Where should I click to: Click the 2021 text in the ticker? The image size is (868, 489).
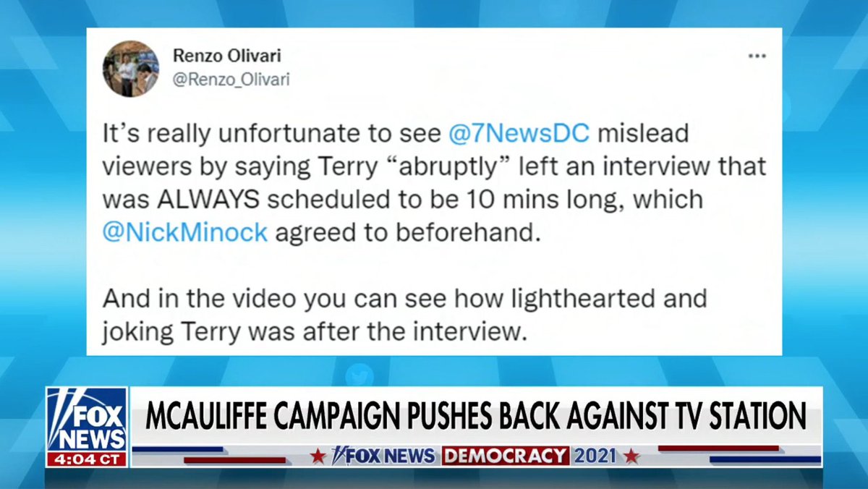tap(596, 456)
